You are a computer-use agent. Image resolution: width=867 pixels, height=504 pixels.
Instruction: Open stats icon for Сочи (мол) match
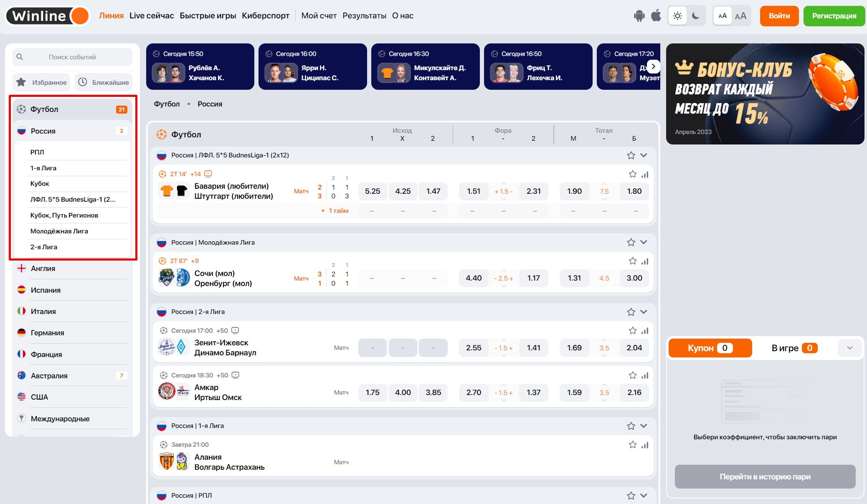click(x=645, y=261)
